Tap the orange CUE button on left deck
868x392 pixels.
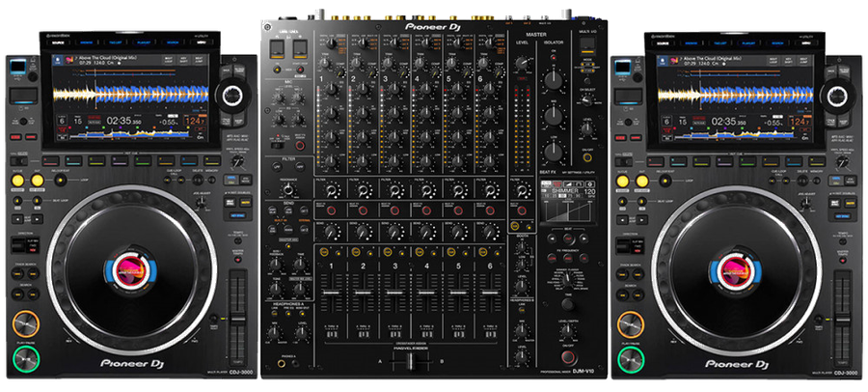pos(26,323)
